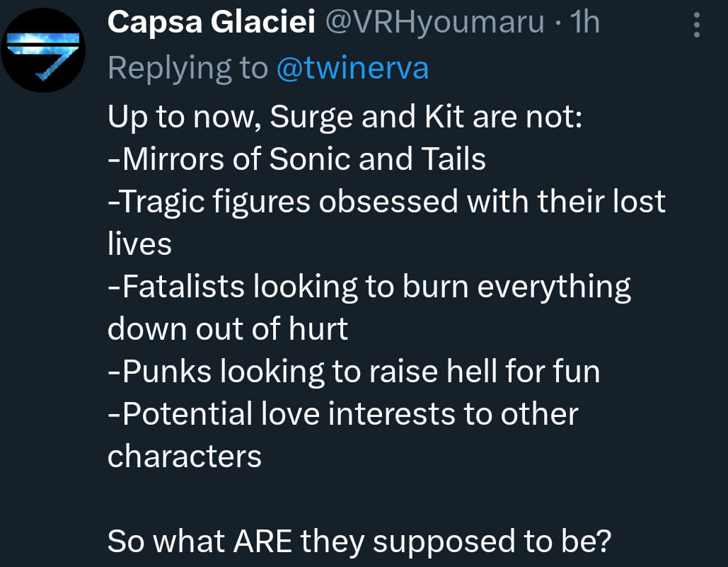728x567 pixels.
Task: Select the 'down out of hurt' line
Action: pos(228,328)
